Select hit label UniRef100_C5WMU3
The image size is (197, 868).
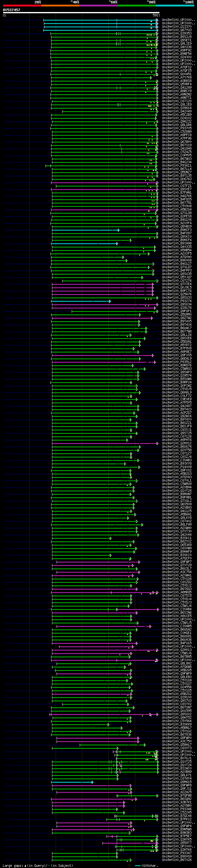[177, 369]
